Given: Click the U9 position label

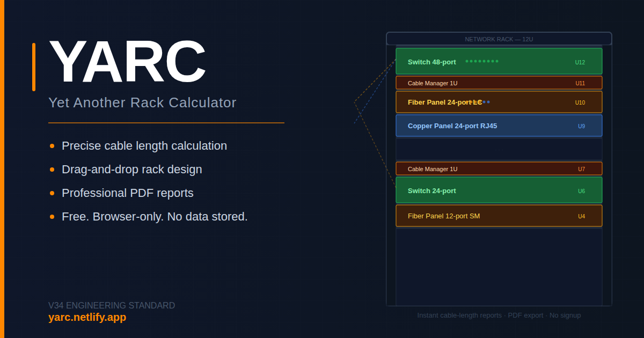Looking at the screenshot, I should [x=581, y=126].
